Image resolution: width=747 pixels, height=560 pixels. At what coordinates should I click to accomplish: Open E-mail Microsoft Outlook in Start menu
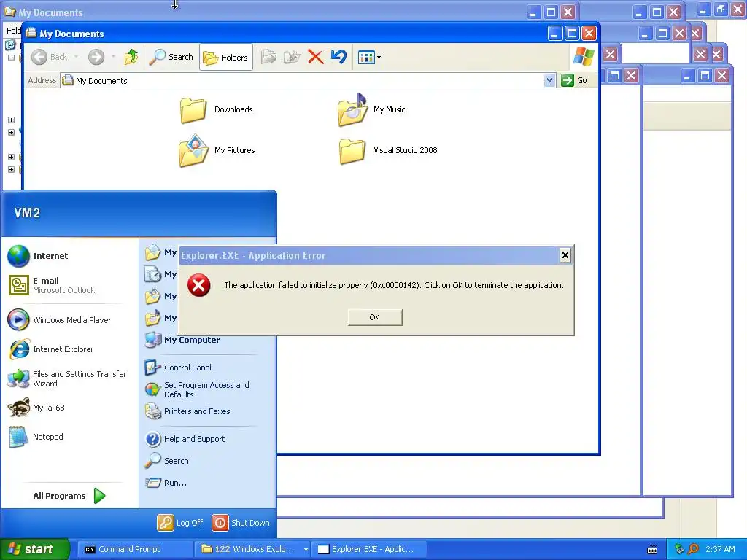[52, 285]
